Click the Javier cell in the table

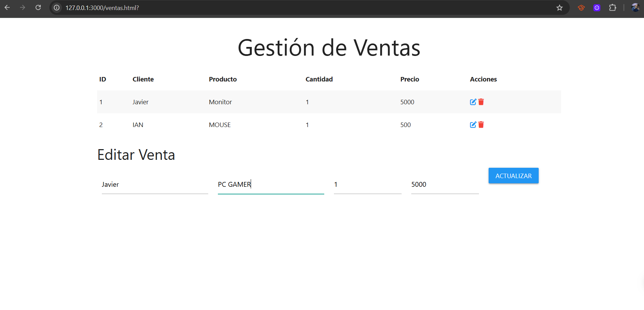[141, 102]
